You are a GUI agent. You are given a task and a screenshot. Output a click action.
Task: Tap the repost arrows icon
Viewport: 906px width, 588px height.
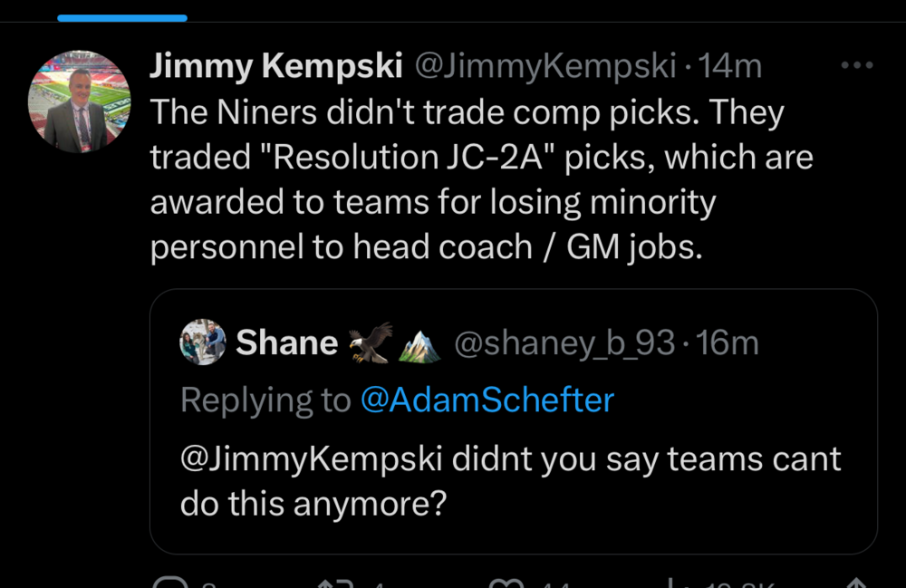pyautogui.click(x=337, y=583)
